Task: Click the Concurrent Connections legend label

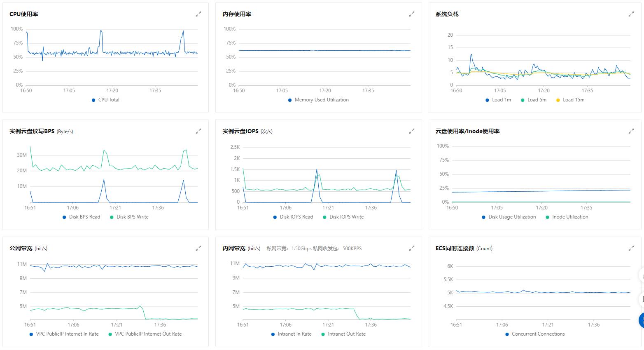Action: pyautogui.click(x=538, y=334)
